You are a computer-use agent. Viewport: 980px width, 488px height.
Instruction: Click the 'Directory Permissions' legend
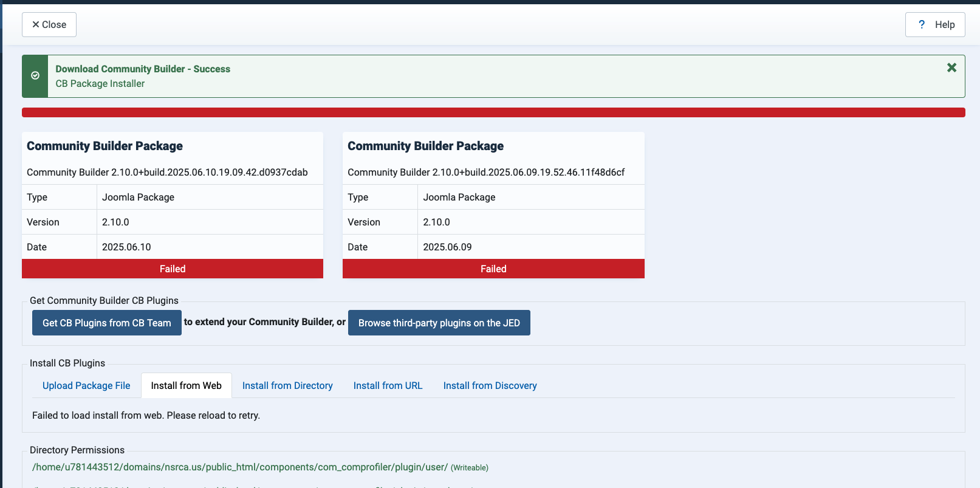77,450
